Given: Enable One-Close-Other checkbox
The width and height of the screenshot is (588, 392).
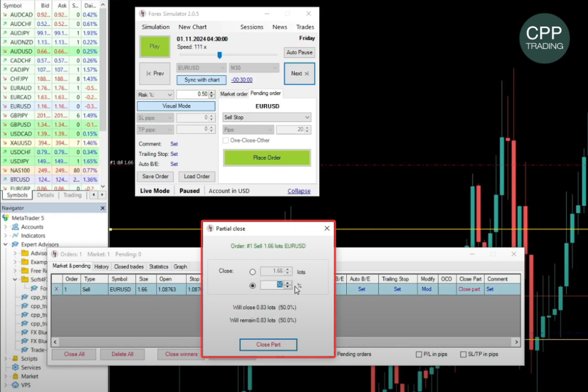Looking at the screenshot, I should click(226, 140).
